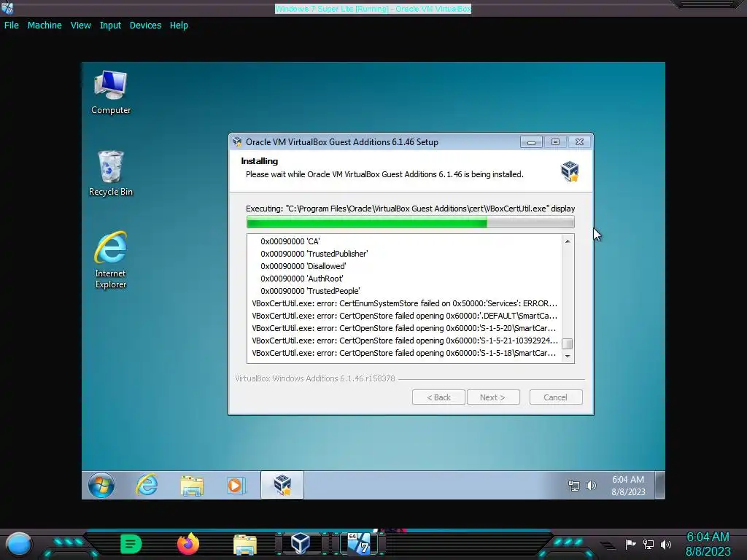Click the CertEnumSystemStore error line
The height and width of the screenshot is (560, 747).
tap(404, 303)
